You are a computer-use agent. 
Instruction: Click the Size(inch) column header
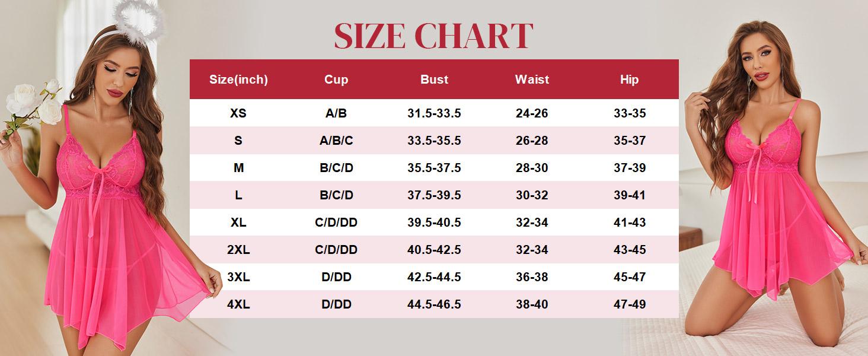click(238, 80)
